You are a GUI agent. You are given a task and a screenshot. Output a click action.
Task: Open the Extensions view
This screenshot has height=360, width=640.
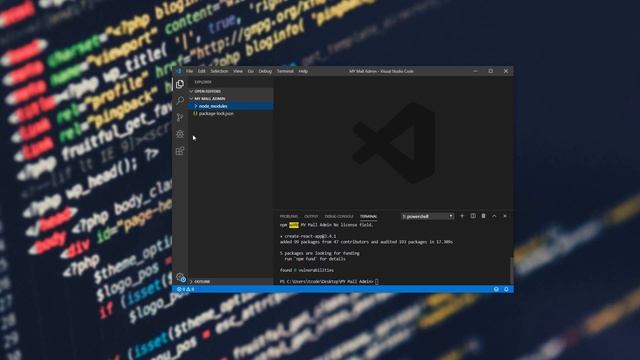(x=180, y=151)
